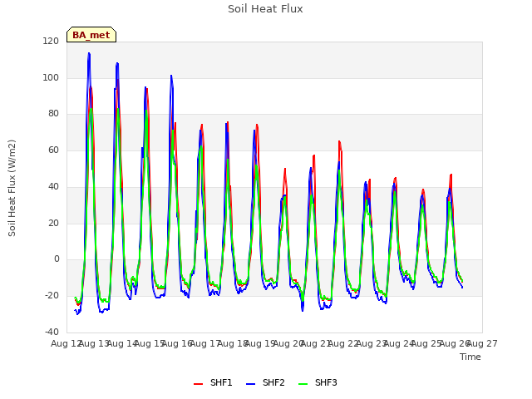Toggle the SHF2 series in the legend

pos(265,382)
